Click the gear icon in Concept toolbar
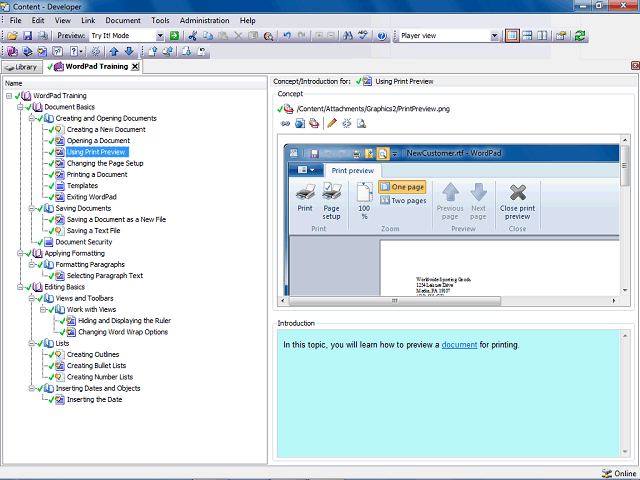640x480 pixels. (x=347, y=123)
